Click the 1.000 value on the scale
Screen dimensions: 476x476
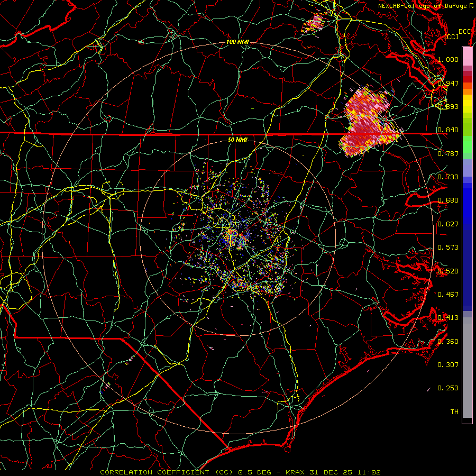point(448,59)
